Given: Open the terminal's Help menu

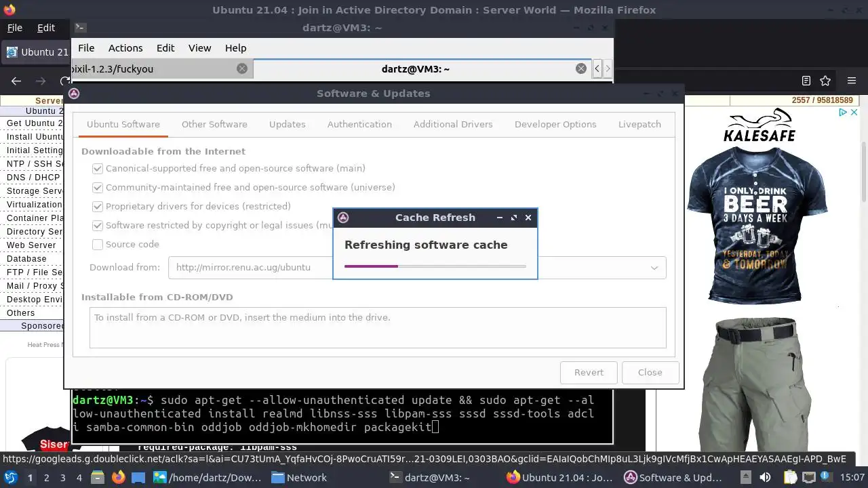Looking at the screenshot, I should pos(235,48).
